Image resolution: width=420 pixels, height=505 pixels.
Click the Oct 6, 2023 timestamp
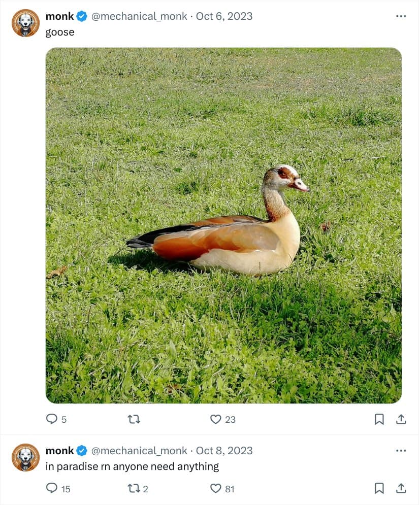click(224, 16)
